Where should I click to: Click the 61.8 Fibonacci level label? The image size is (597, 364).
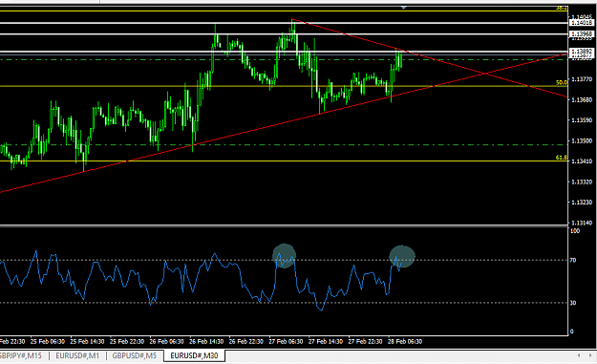562,158
